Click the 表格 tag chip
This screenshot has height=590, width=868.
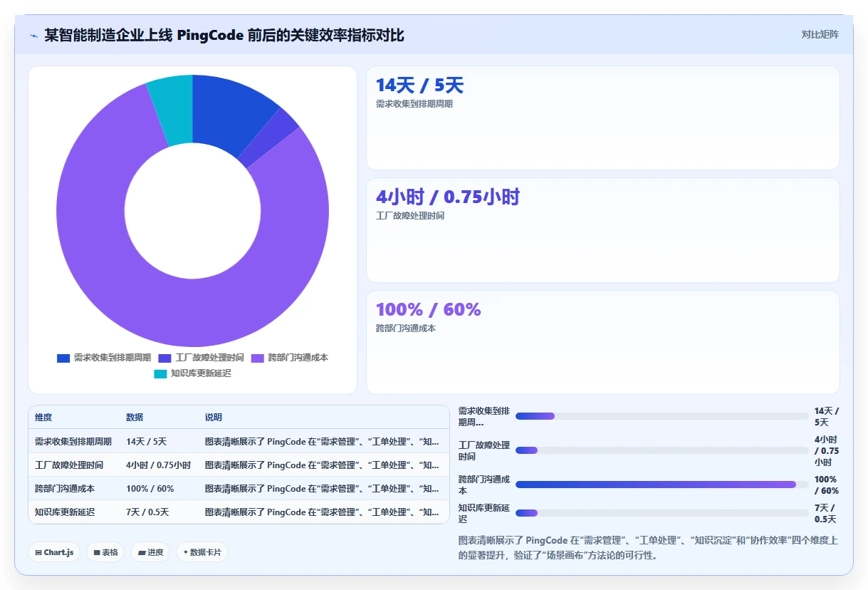point(105,552)
